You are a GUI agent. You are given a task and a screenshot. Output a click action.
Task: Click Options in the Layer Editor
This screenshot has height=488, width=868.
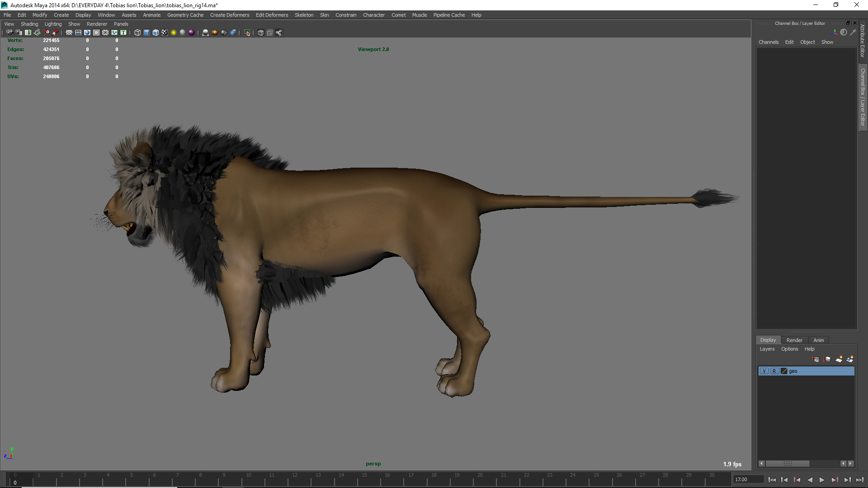click(x=789, y=349)
